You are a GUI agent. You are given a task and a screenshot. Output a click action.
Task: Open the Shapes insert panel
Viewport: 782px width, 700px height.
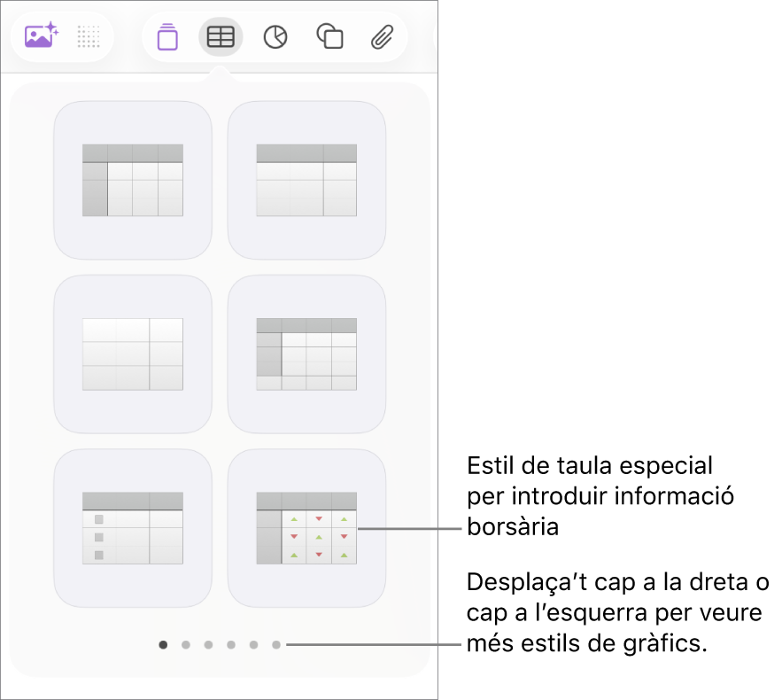point(329,36)
